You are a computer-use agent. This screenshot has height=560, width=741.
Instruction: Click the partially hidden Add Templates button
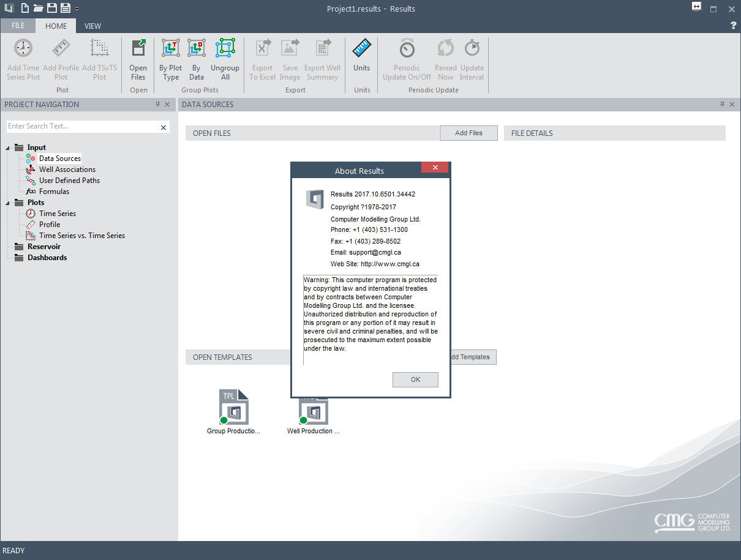coord(473,357)
